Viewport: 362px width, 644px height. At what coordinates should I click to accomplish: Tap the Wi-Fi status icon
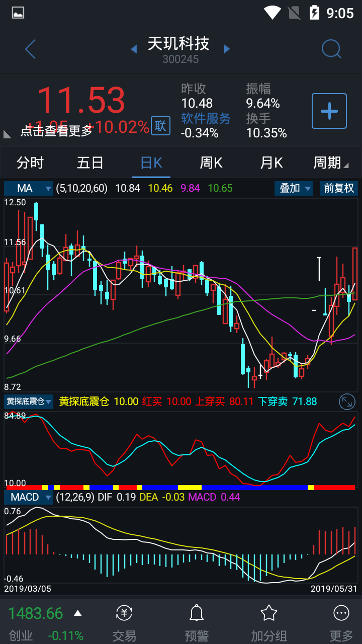[x=273, y=13]
